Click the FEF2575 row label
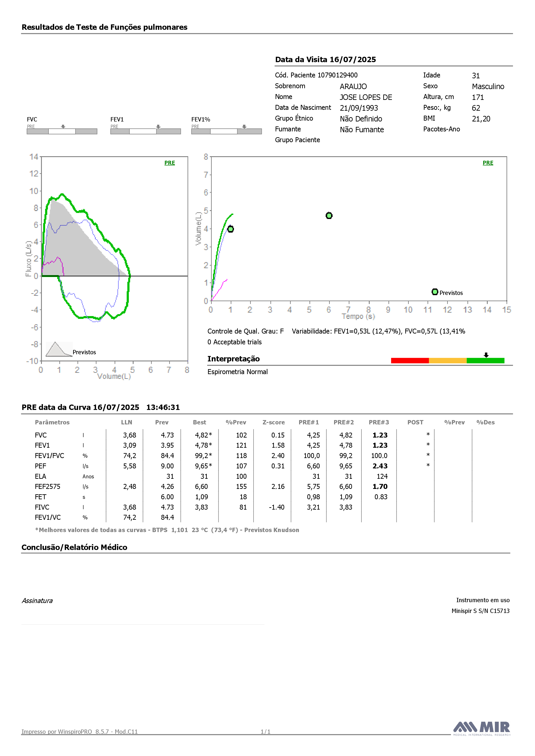Viewport: 535px width, 756px height. tap(48, 487)
